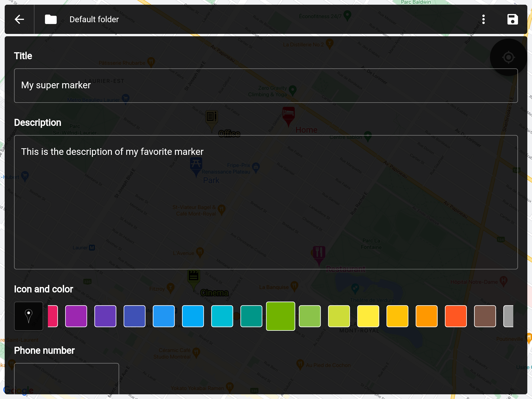This screenshot has width=532, height=399.
Task: Pick the pink color swatch
Action: (x=53, y=316)
